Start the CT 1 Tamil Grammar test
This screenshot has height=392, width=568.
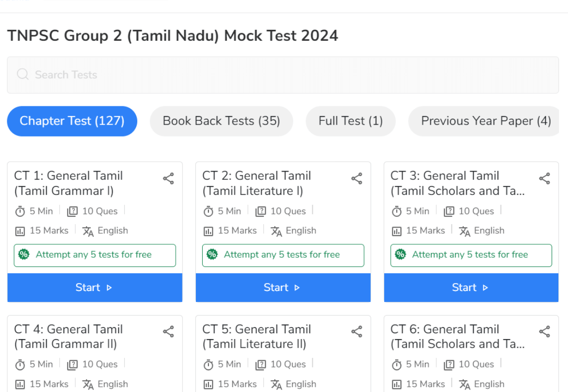click(94, 287)
